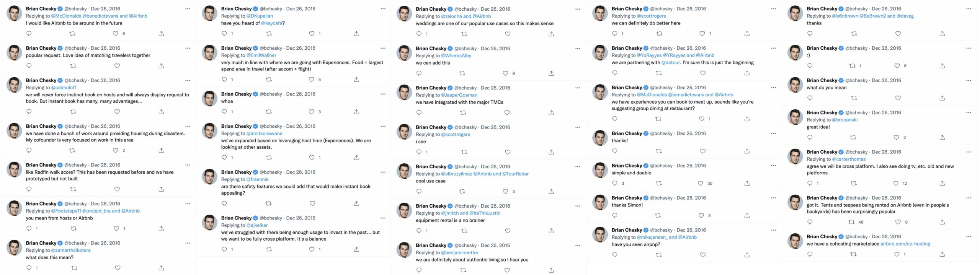980x275 pixels.
Task: Reply to the "simple and doable" tweet
Action: coord(615,183)
